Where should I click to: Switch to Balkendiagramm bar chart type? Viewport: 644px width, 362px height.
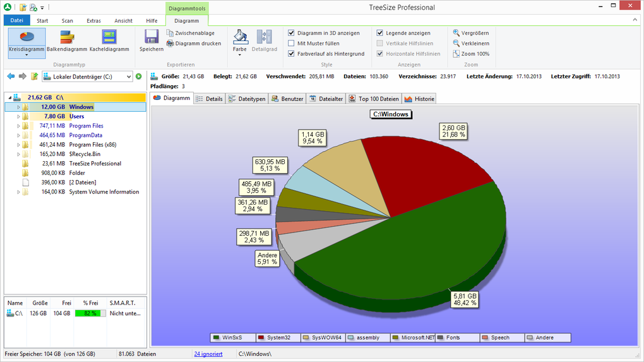click(67, 37)
